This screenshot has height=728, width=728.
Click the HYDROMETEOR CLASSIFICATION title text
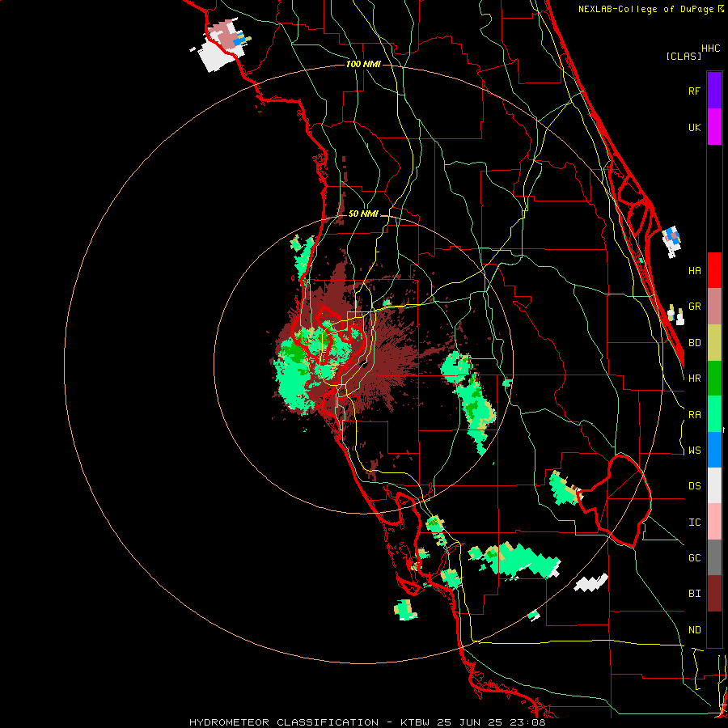click(284, 722)
